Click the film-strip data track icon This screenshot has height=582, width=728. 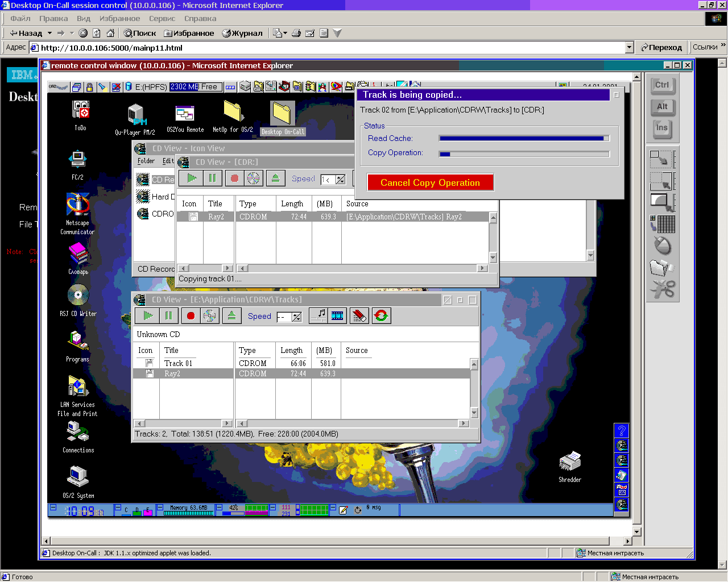tap(337, 315)
